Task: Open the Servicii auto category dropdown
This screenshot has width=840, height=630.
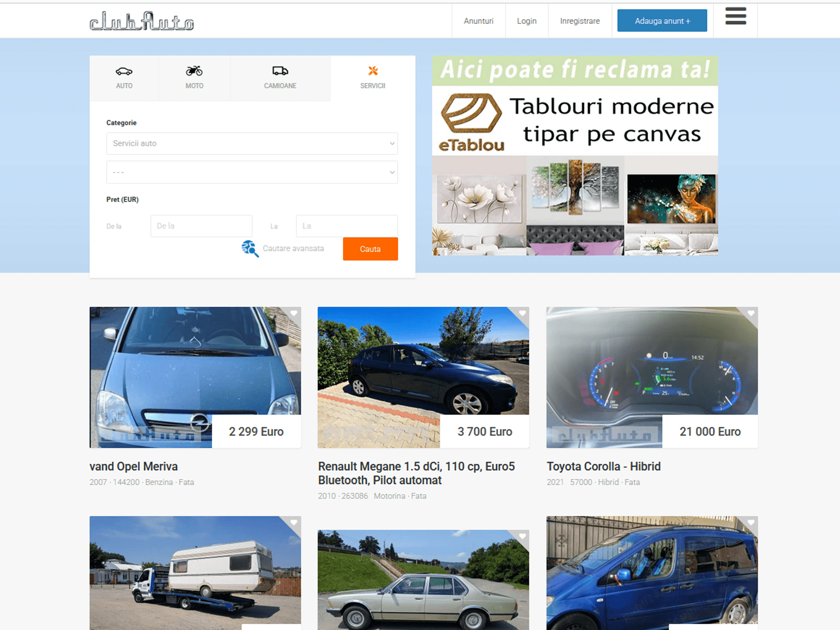Action: point(252,143)
